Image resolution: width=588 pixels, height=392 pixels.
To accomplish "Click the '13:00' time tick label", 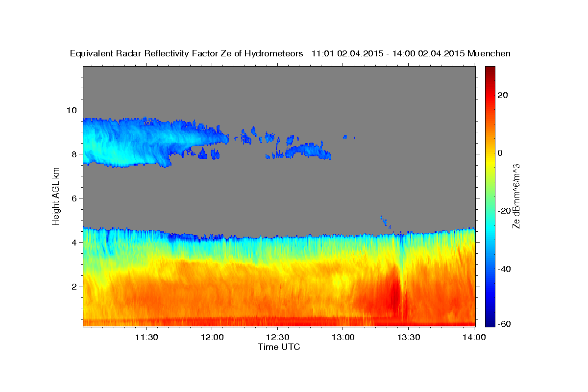I will tap(343, 337).
